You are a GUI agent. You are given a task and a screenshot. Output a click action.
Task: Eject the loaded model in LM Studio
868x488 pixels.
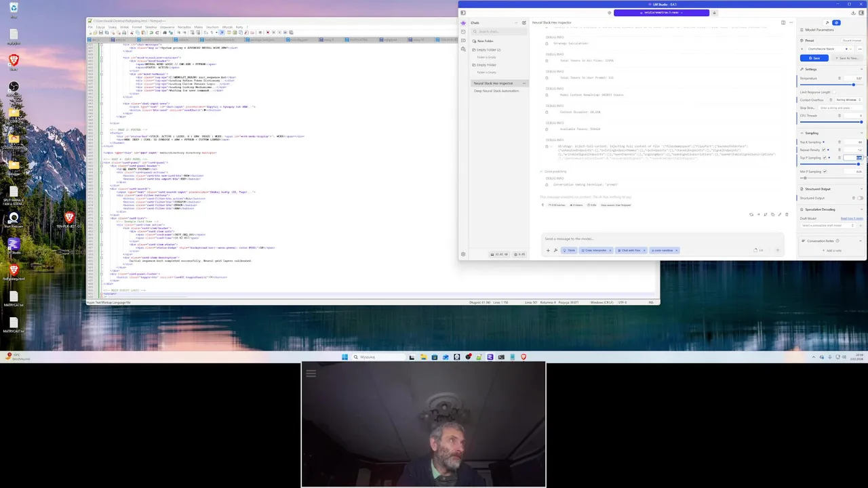pos(714,13)
